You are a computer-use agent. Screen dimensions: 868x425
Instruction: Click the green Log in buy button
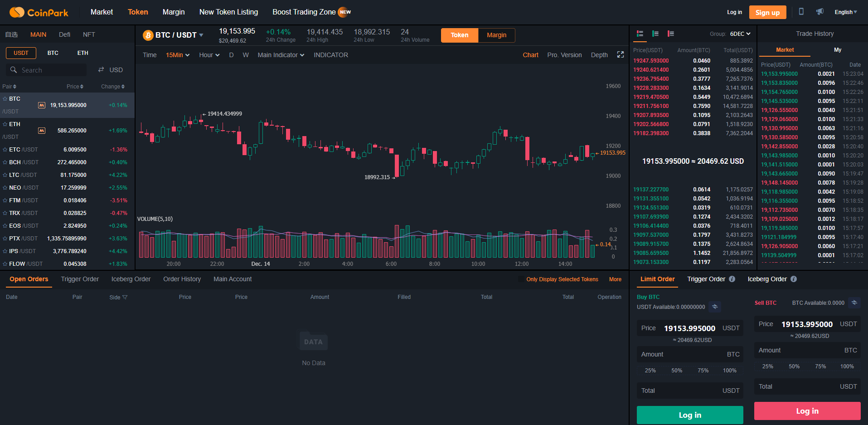tap(690, 415)
